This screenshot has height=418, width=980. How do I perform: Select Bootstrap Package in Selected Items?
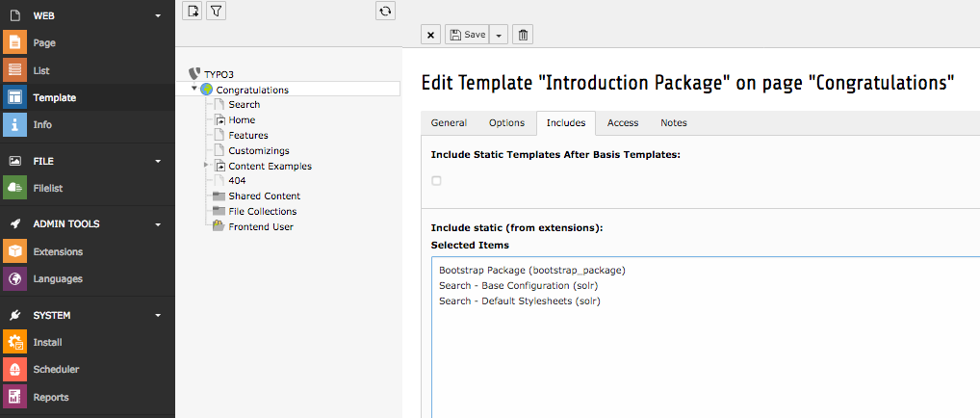coord(531,270)
